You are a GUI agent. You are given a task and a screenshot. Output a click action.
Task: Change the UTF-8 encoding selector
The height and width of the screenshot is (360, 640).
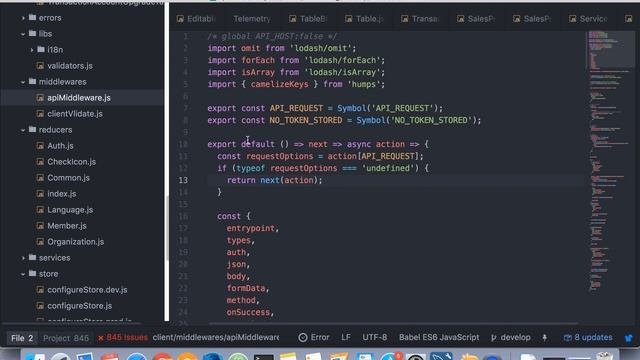375,338
